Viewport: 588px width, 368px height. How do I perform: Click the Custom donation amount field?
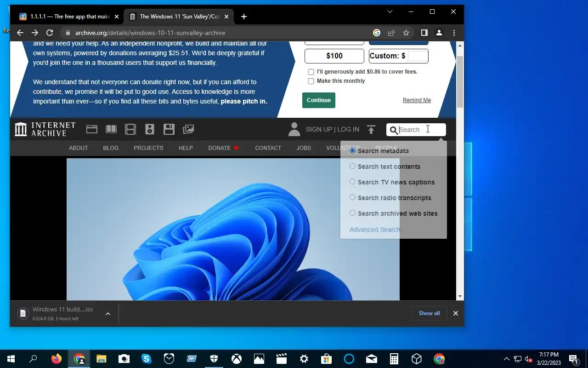click(x=417, y=56)
